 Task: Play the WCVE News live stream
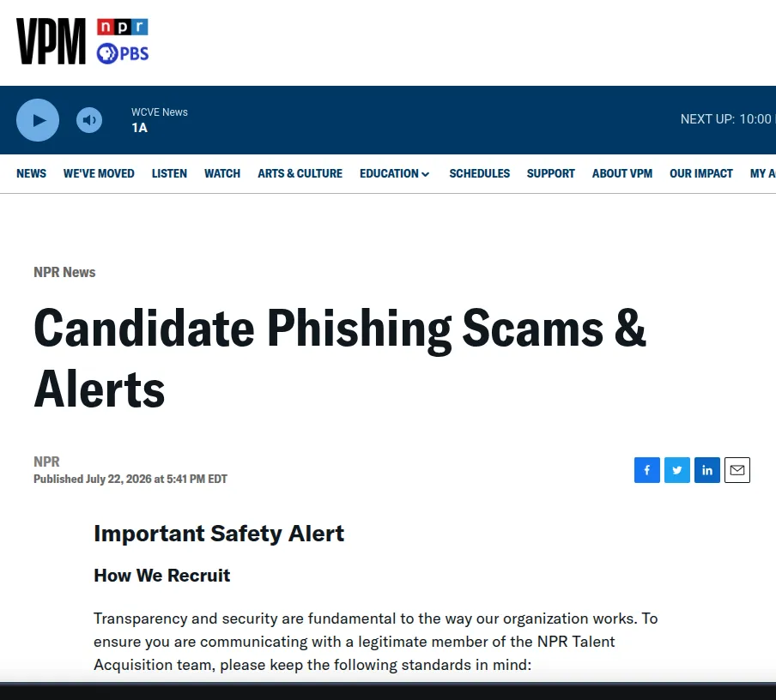[38, 120]
